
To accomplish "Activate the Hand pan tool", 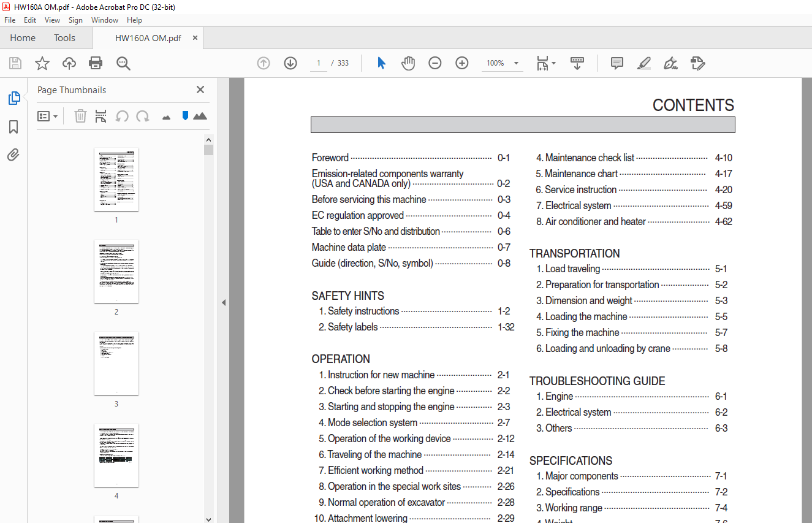I will pos(408,63).
